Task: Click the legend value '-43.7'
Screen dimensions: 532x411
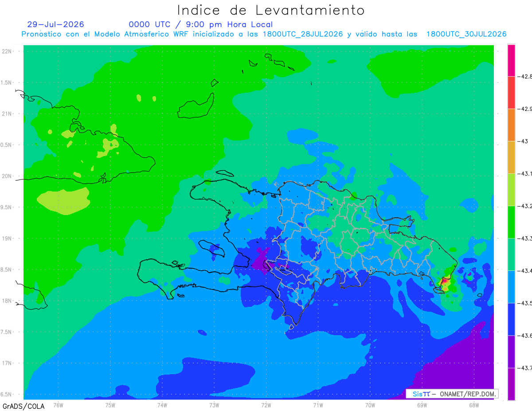Action: pos(524,368)
